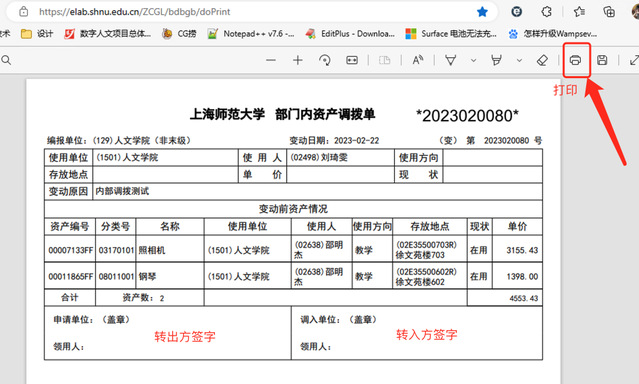Open the Notepad++ v7.6 bookmark
639x384 pixels.
[x=251, y=34]
